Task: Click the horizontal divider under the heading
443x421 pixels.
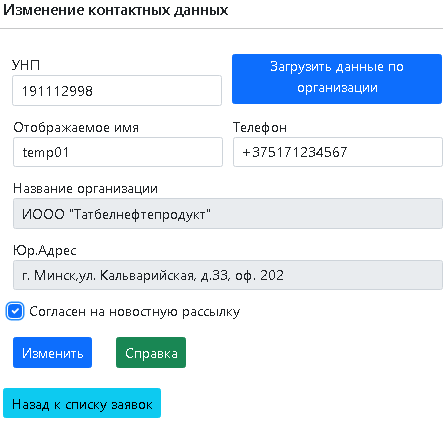Action: point(221,29)
